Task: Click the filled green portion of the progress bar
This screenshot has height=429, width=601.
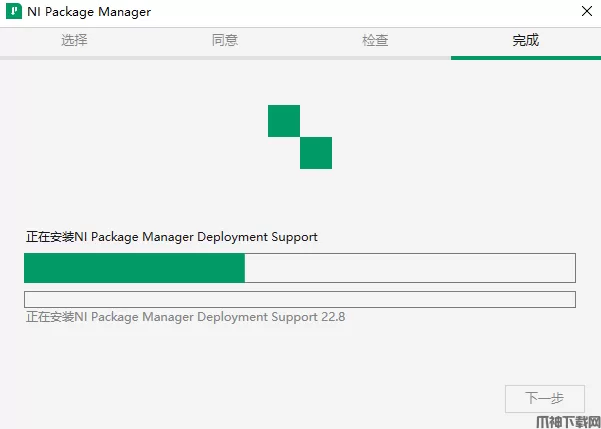Action: (x=134, y=268)
